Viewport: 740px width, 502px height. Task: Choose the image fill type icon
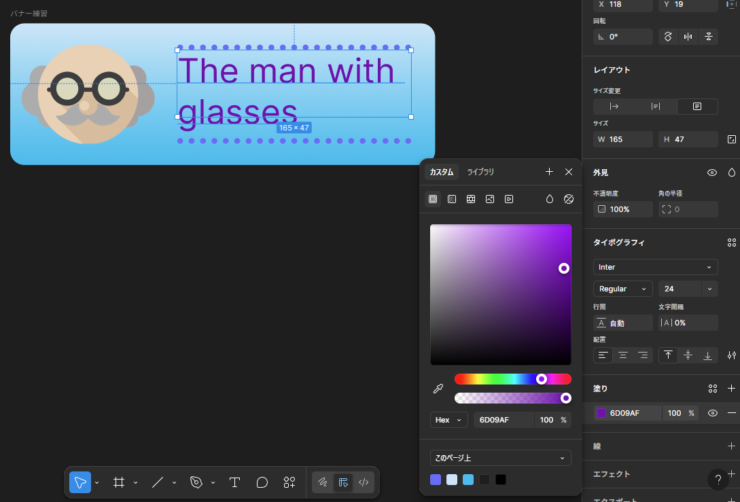tap(490, 199)
